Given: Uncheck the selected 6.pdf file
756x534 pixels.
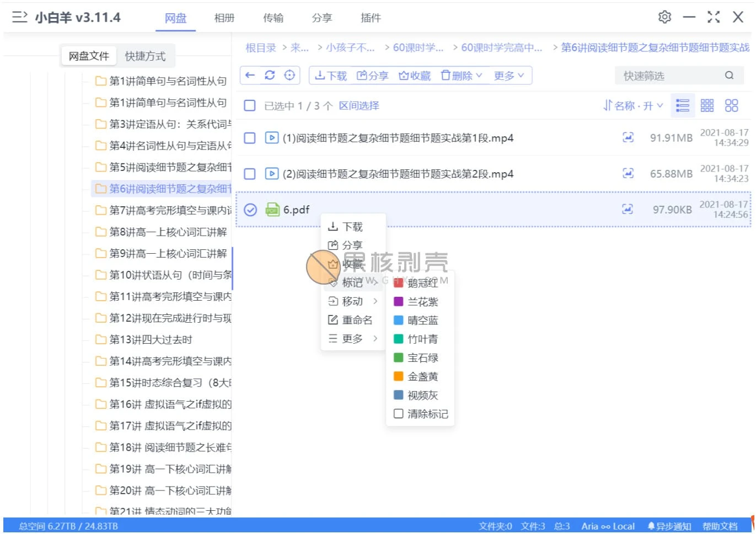Looking at the screenshot, I should point(250,210).
